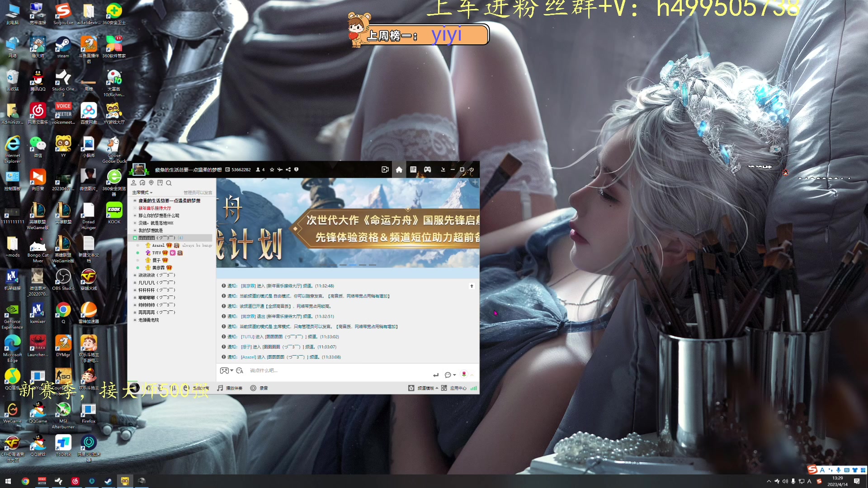Click the [摆子] name link in notices
The width and height of the screenshot is (868, 488).
coord(246,347)
